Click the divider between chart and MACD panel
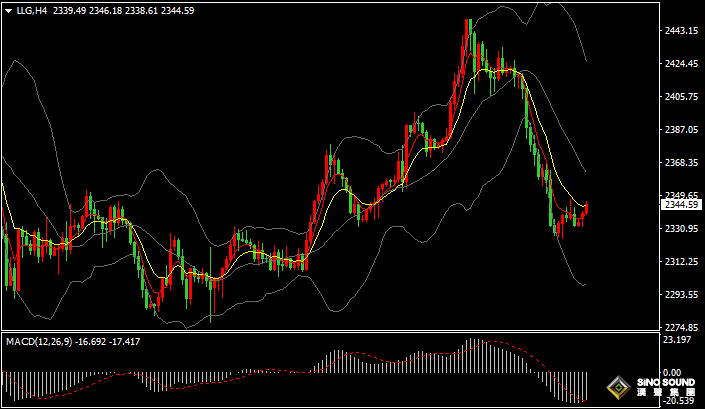705x409 pixels. click(x=330, y=332)
